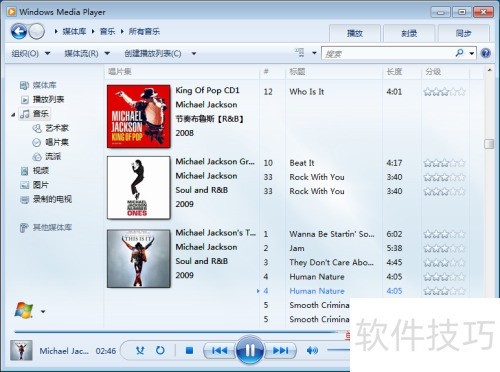Select They Don't Care Abo... track
Screen dimensions: 500x372
coord(331,262)
